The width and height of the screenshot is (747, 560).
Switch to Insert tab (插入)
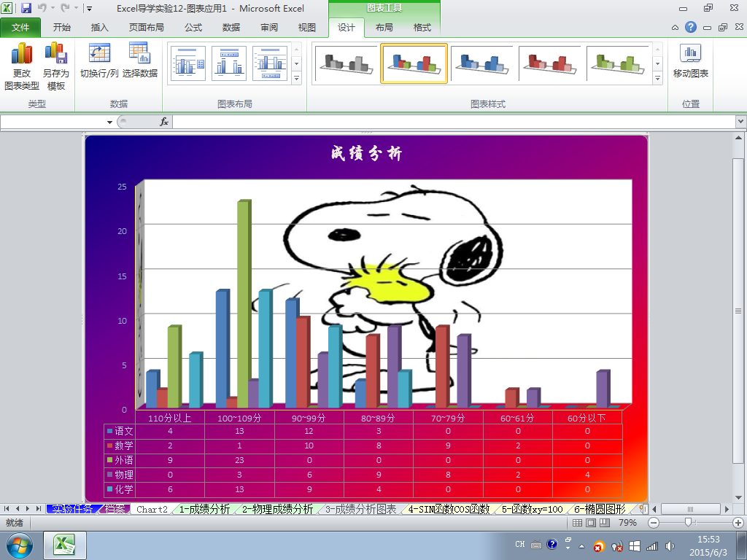99,28
